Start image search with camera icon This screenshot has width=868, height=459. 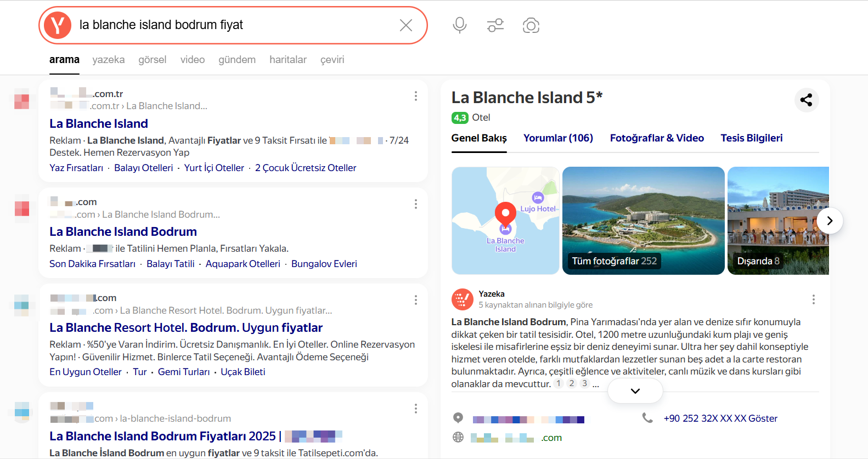click(531, 25)
